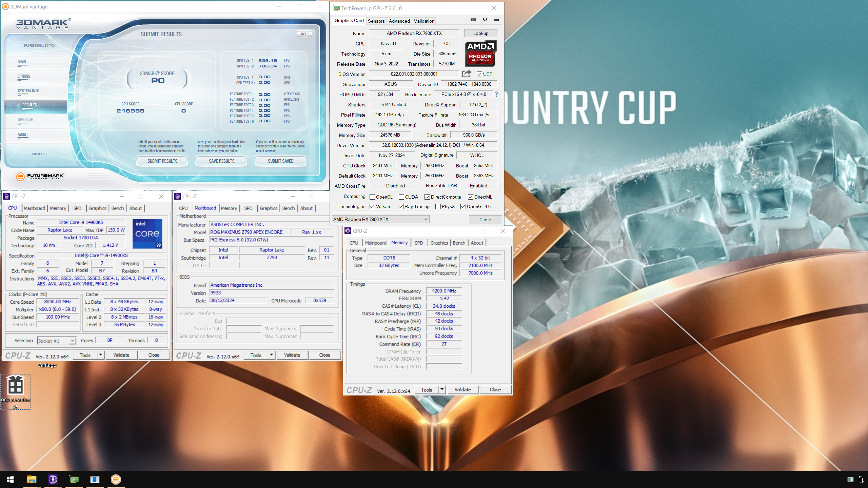Click the ROG MAXIMUS Z790 APEX ENCORE model field
Screen dimensions: 868x488
tap(249, 232)
